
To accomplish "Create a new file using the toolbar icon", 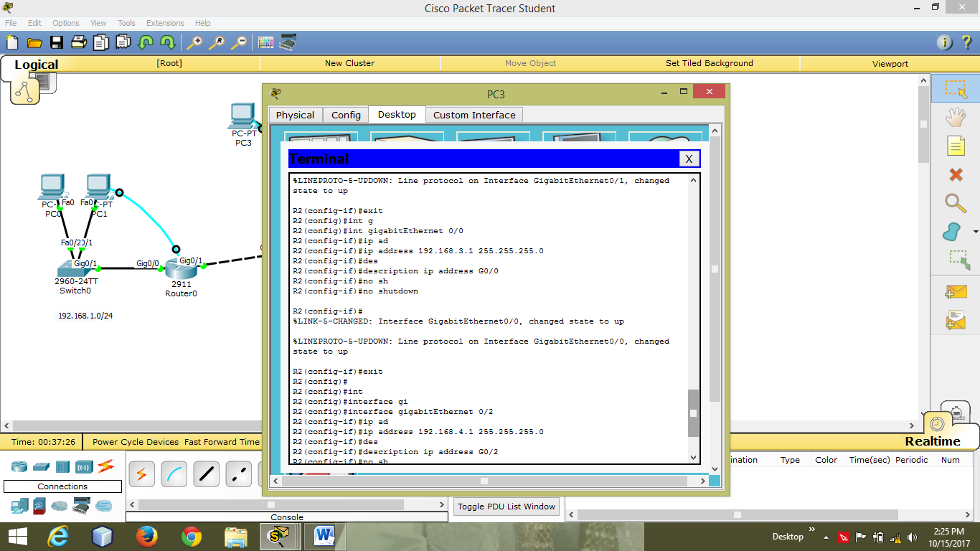I will (x=12, y=42).
